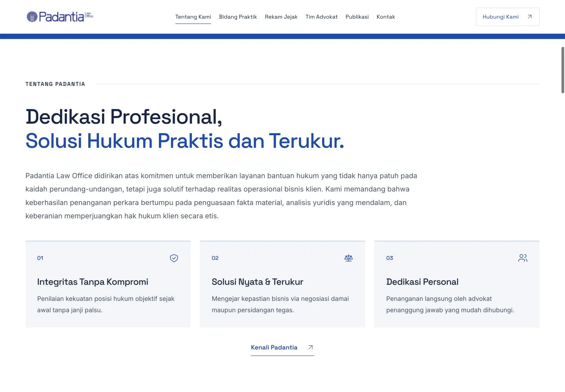The image size is (565, 392).
Task: Click the number 01 label
Action: point(40,258)
